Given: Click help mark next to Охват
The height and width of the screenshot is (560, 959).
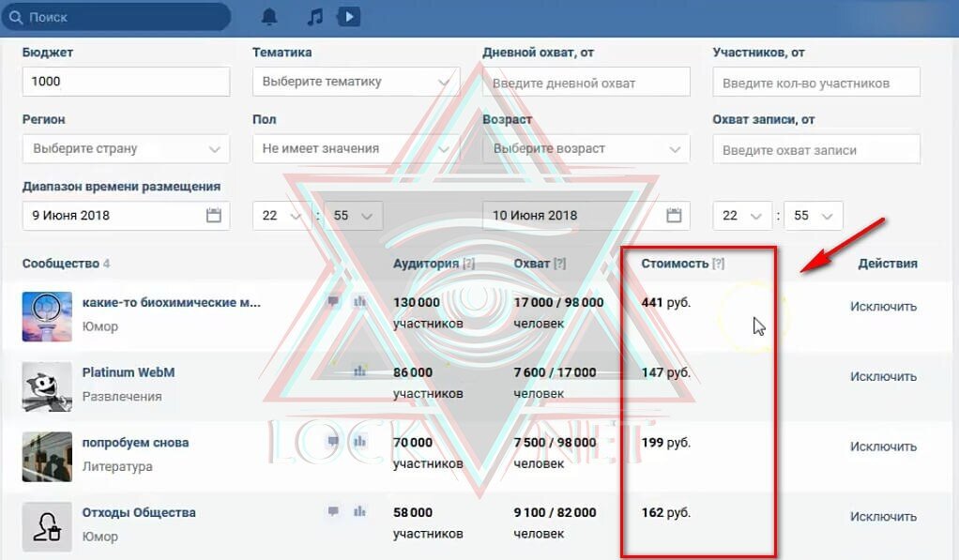Looking at the screenshot, I should click(559, 264).
